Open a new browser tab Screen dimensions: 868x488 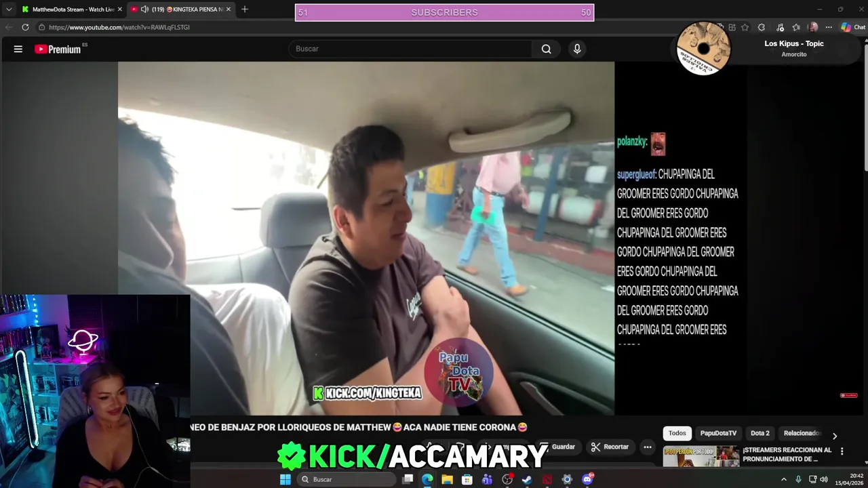coord(245,9)
